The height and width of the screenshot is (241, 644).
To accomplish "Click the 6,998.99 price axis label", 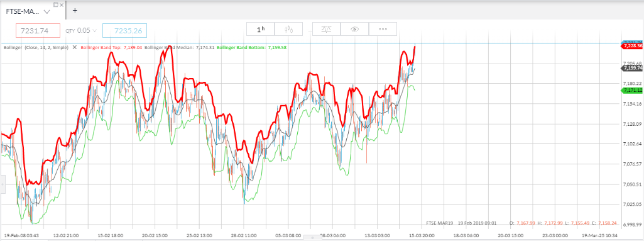I will point(633,225).
